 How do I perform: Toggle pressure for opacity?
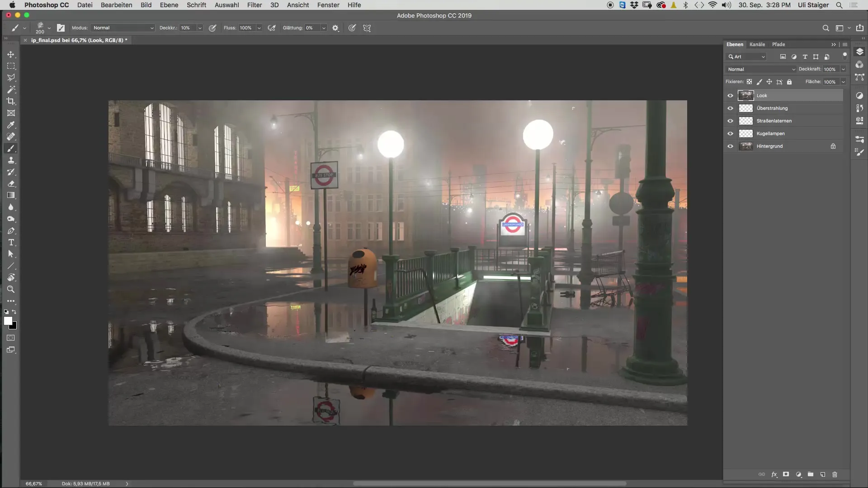tap(212, 28)
